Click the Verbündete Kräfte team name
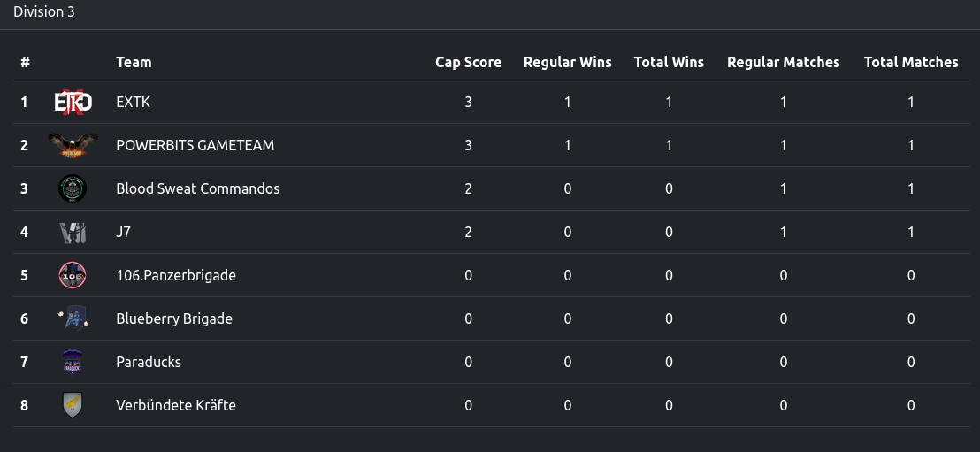980x452 pixels. (176, 405)
